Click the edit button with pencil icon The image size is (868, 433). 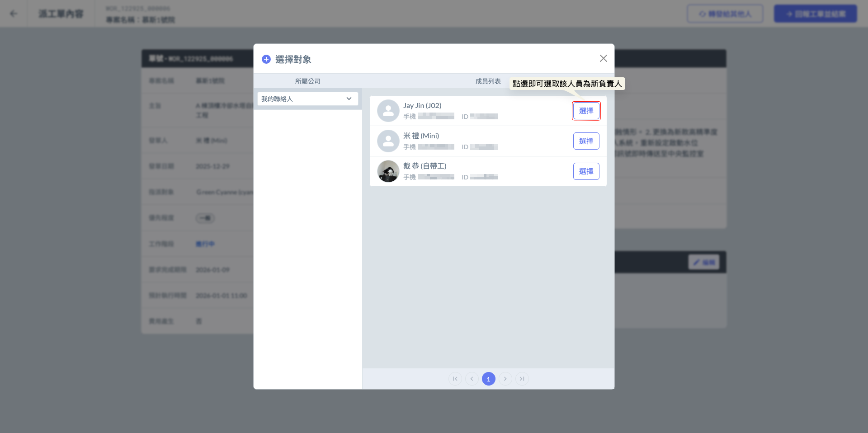coord(703,262)
